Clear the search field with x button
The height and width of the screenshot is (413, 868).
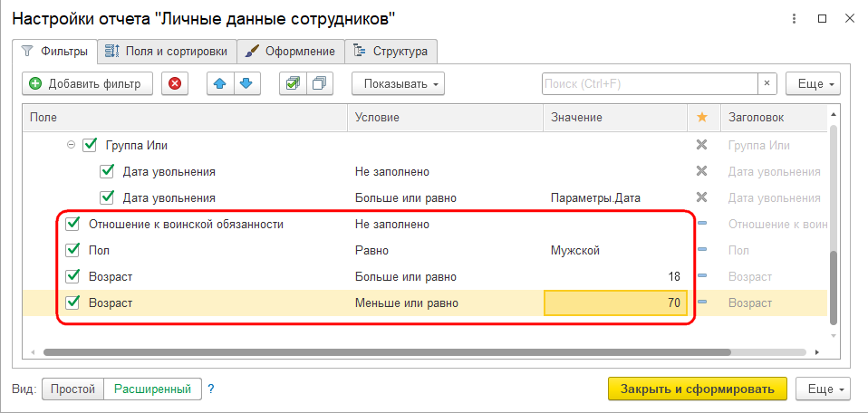click(x=767, y=83)
